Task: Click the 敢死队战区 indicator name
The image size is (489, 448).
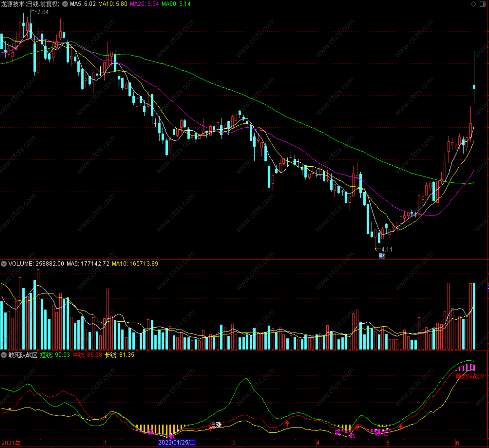Action: [23, 355]
